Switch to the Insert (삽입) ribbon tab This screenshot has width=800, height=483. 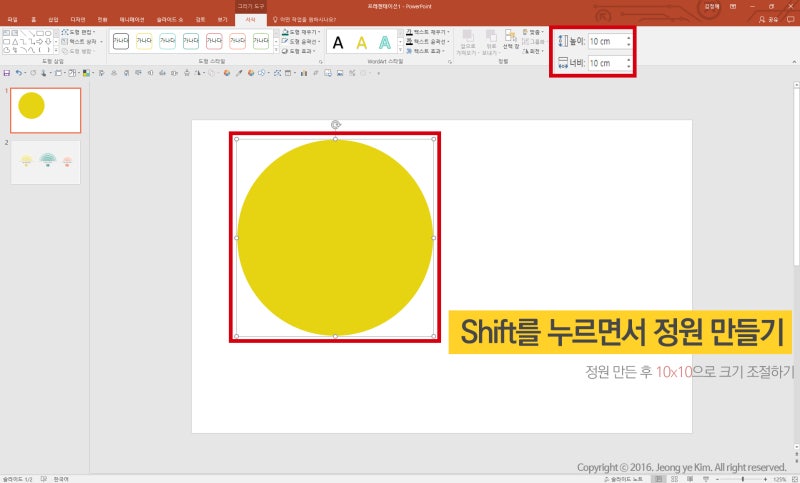point(53,19)
